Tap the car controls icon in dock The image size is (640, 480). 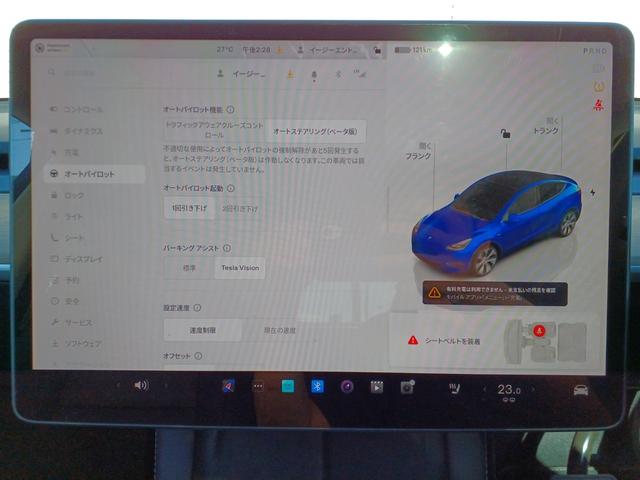click(580, 391)
